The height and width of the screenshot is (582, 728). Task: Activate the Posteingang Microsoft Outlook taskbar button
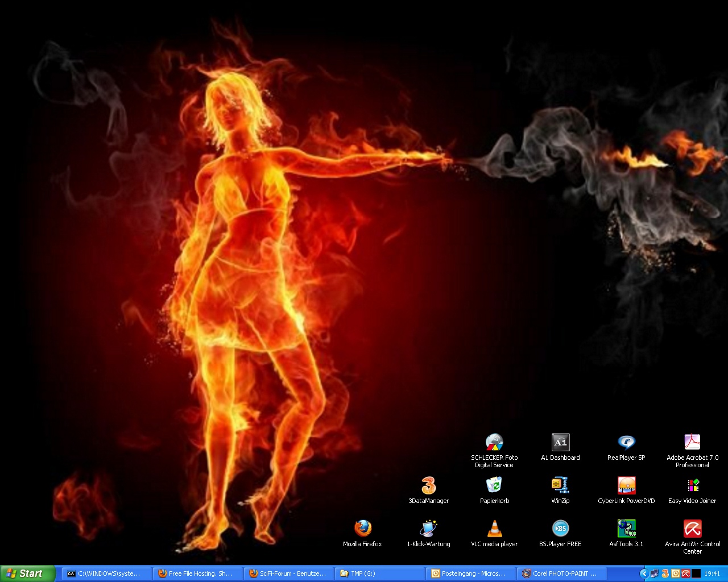click(x=470, y=573)
